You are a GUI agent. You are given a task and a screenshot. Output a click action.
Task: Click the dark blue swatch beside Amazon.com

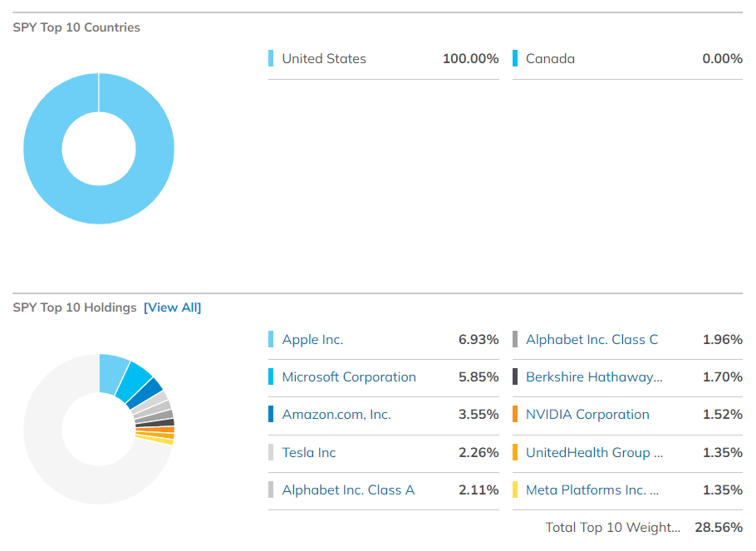[271, 414]
